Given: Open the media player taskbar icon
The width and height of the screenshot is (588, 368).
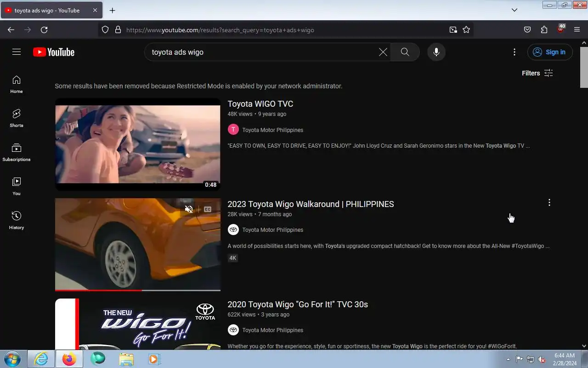Looking at the screenshot, I should [154, 359].
